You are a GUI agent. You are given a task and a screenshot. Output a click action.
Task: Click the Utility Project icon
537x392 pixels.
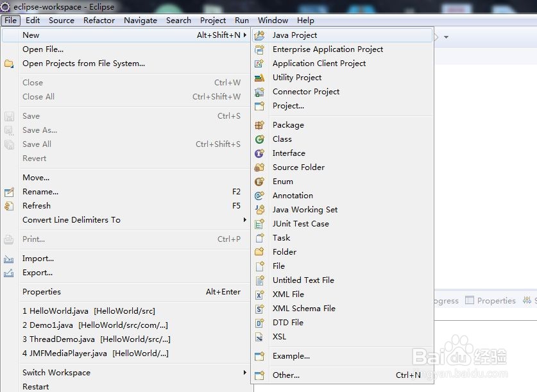[x=260, y=78]
